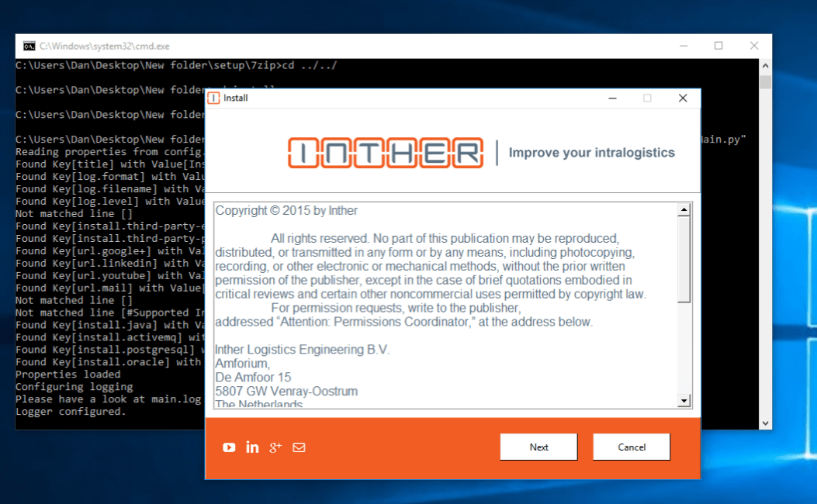Viewport: 817px width, 504px height.
Task: Click '5807 GW Venray-Oostrum' line
Action: 286,391
